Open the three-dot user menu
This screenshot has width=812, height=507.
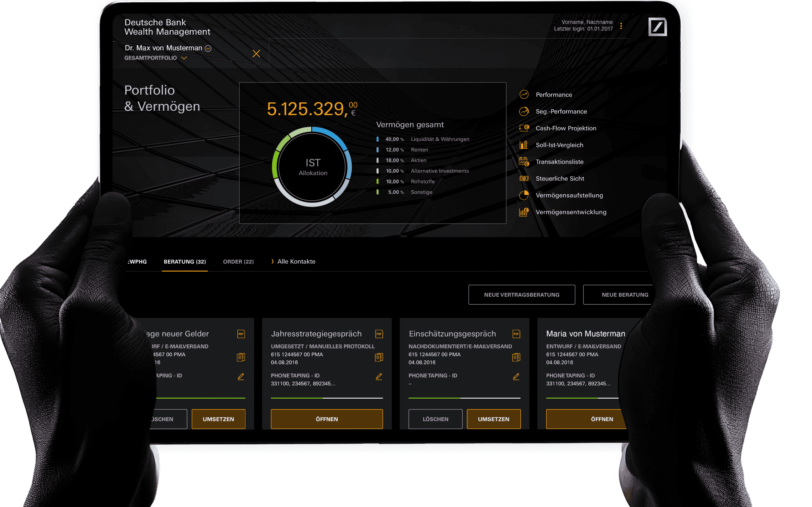coord(621,26)
